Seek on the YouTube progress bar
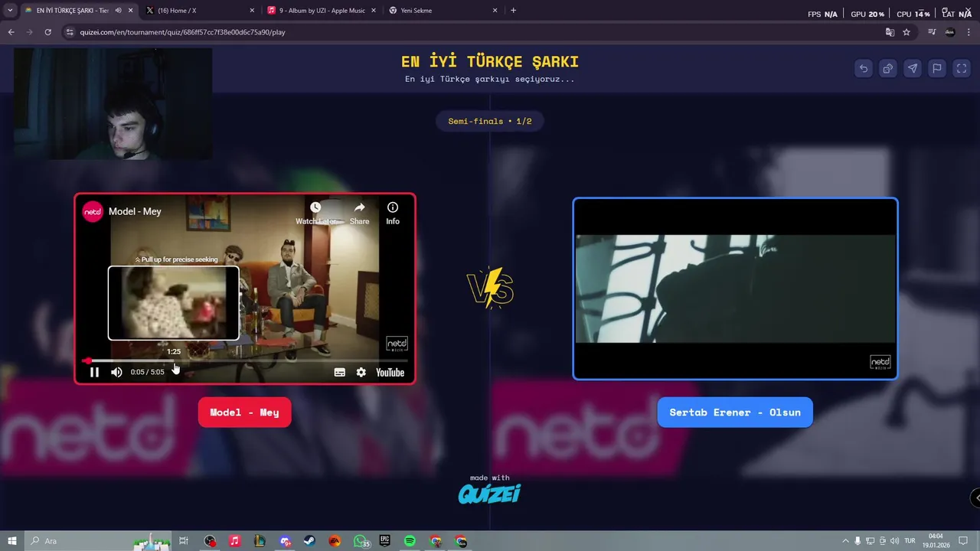Screen dimensions: 980x551 click(245, 360)
